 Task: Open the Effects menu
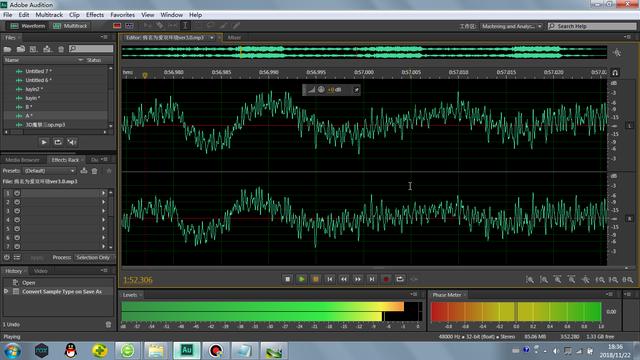pyautogui.click(x=95, y=15)
